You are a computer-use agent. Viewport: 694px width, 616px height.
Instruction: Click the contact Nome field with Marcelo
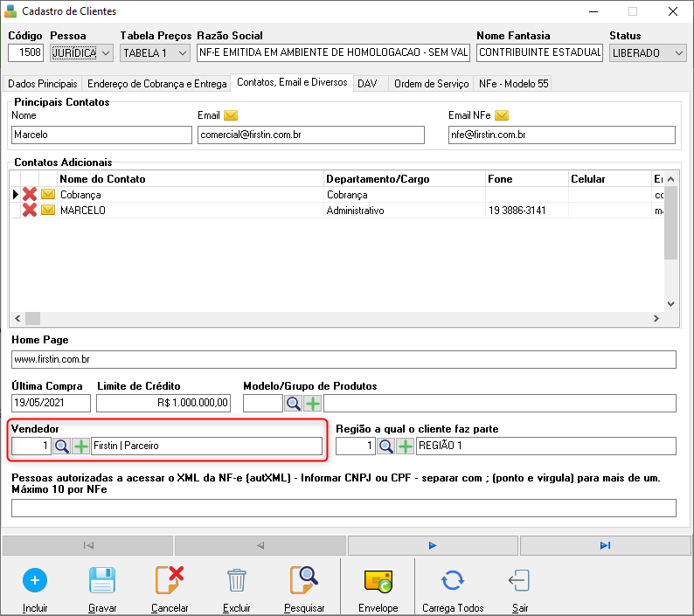pos(101,135)
